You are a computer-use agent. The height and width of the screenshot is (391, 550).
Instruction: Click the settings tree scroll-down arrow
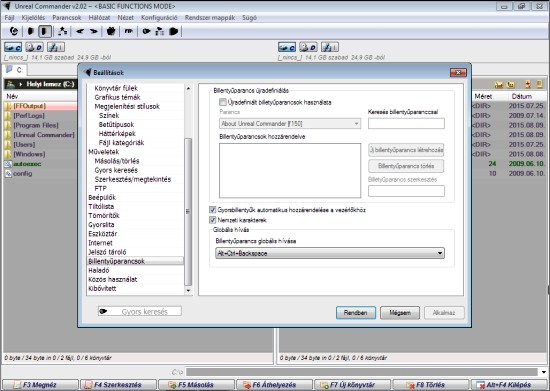(x=188, y=290)
